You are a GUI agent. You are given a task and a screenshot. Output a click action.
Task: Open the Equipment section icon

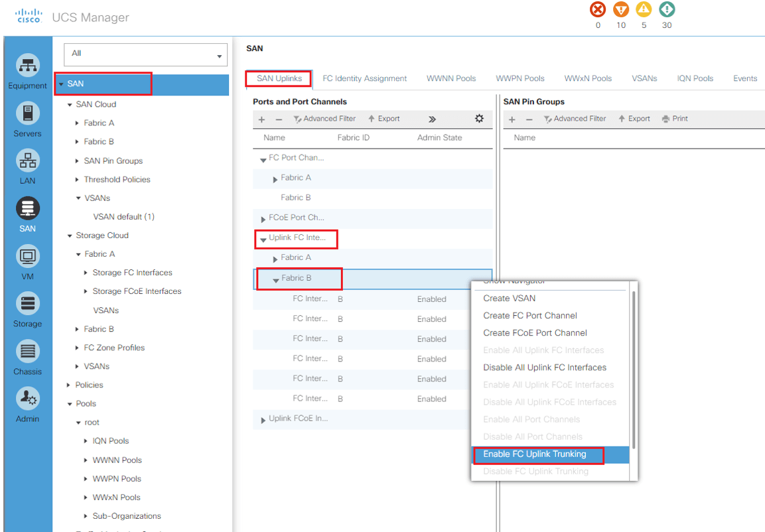(x=28, y=66)
